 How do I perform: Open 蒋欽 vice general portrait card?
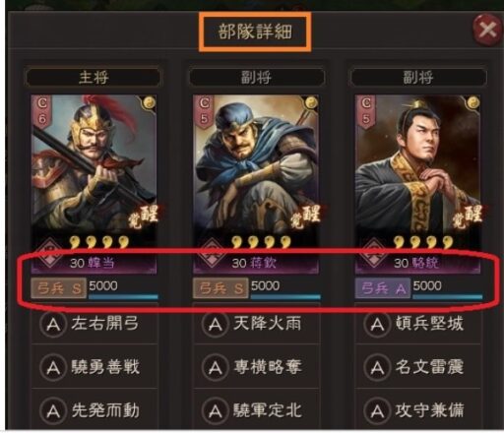[256, 184]
